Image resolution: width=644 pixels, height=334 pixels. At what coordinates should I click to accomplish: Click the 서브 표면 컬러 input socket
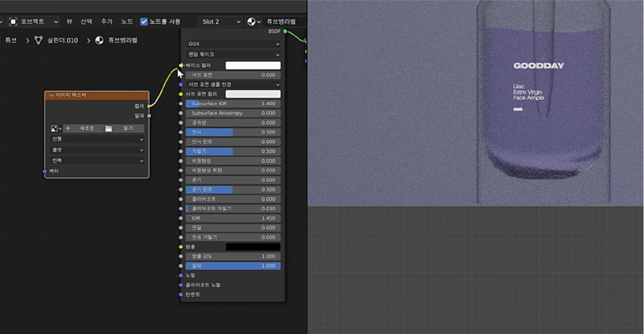(x=181, y=94)
